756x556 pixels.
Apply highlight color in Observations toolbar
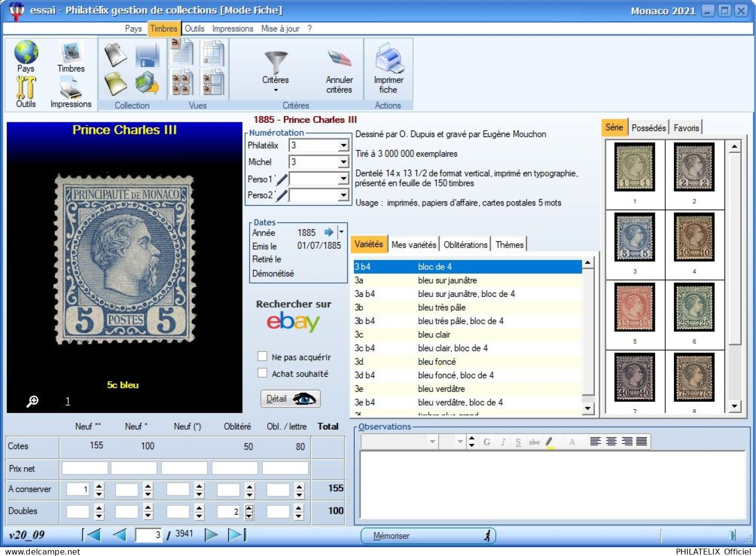click(x=550, y=442)
